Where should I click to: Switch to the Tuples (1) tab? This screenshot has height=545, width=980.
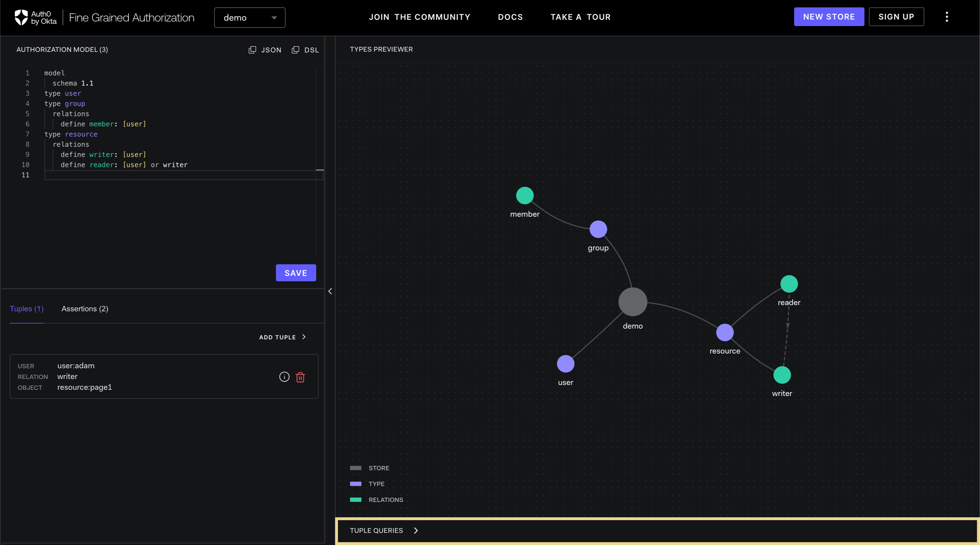[x=27, y=308]
